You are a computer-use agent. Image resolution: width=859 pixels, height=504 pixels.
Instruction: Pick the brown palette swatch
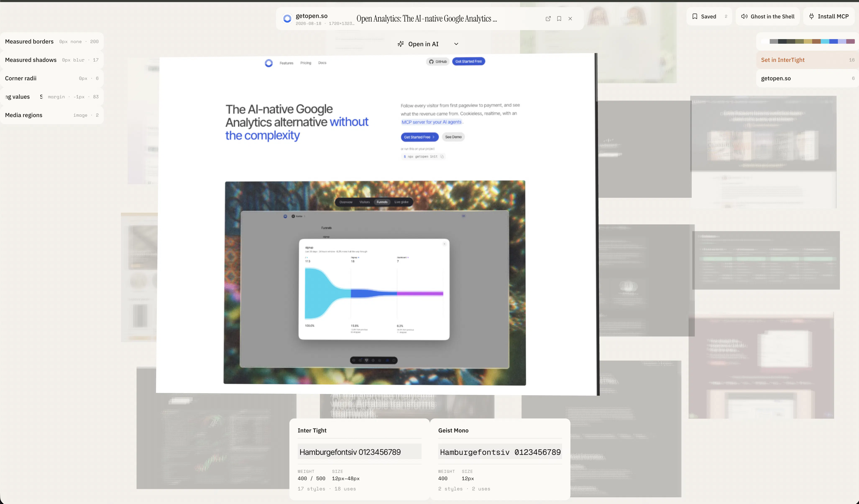click(816, 42)
